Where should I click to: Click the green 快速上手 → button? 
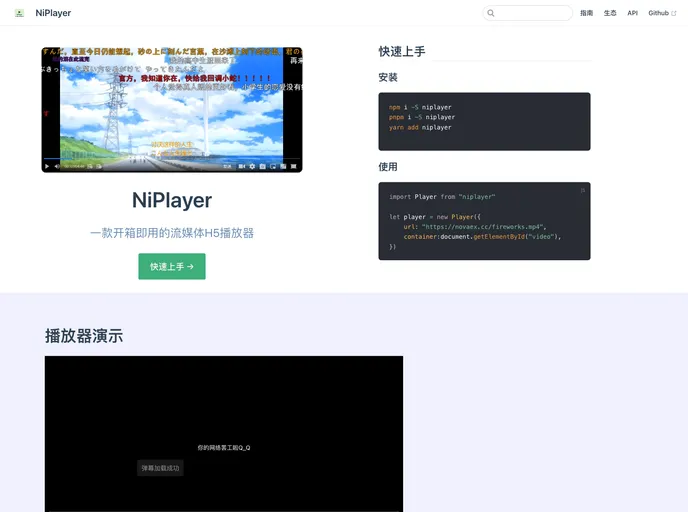tap(172, 266)
